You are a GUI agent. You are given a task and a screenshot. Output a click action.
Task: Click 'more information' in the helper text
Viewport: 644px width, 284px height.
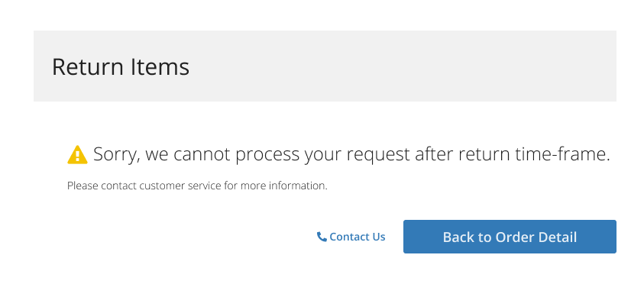(x=284, y=186)
